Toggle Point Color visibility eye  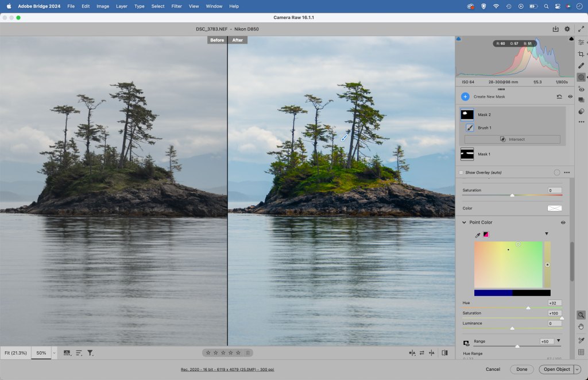[563, 222]
